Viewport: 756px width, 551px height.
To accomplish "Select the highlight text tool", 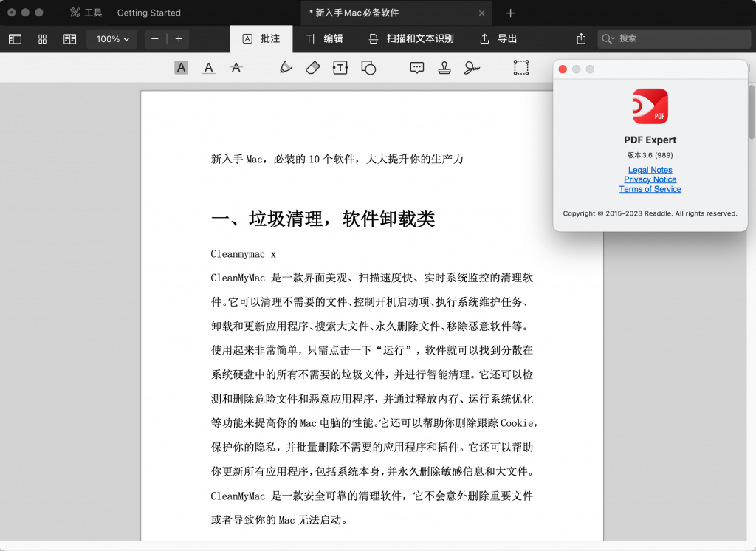I will [179, 67].
